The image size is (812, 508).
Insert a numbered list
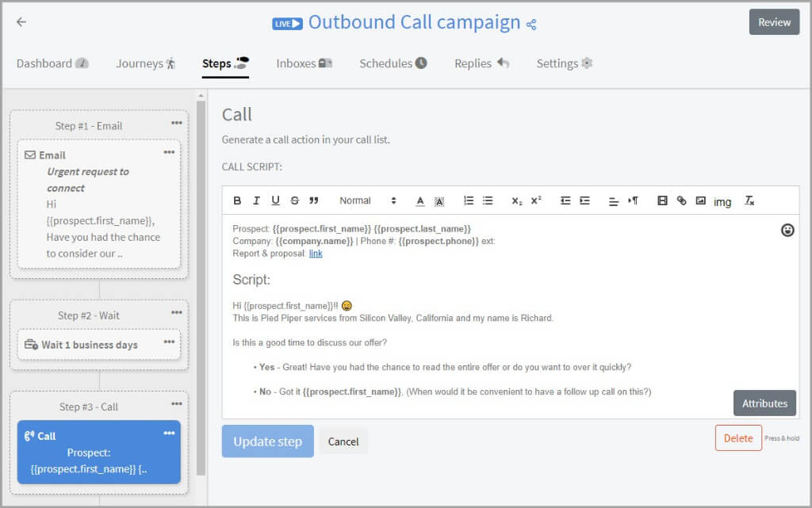469,201
